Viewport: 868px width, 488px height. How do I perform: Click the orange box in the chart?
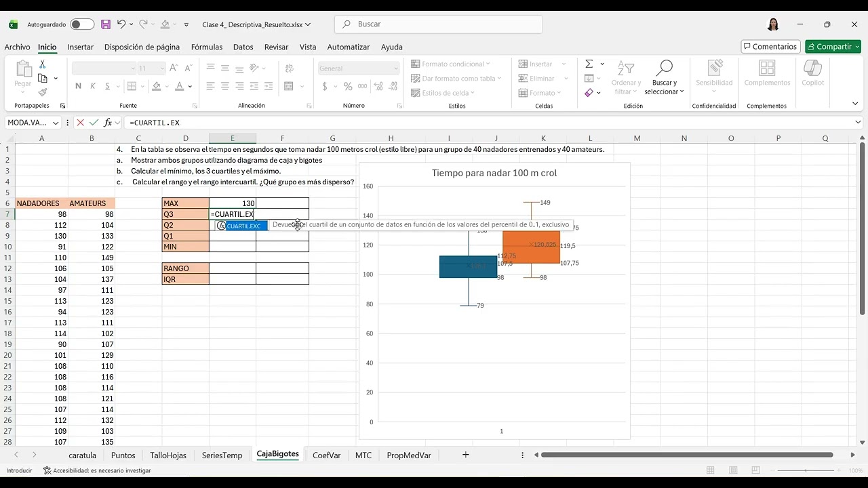coord(532,247)
